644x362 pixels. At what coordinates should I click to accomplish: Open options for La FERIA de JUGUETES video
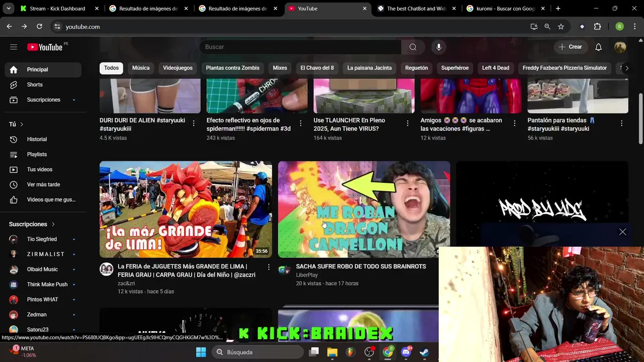click(269, 267)
